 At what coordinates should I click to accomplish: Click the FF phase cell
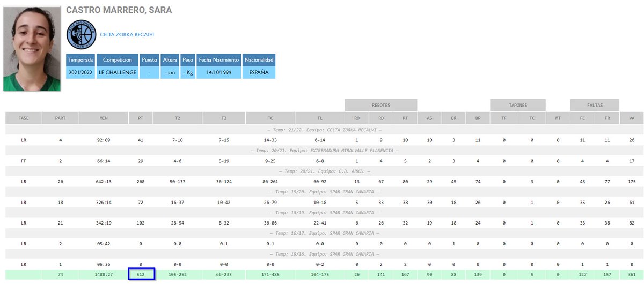[x=24, y=161]
